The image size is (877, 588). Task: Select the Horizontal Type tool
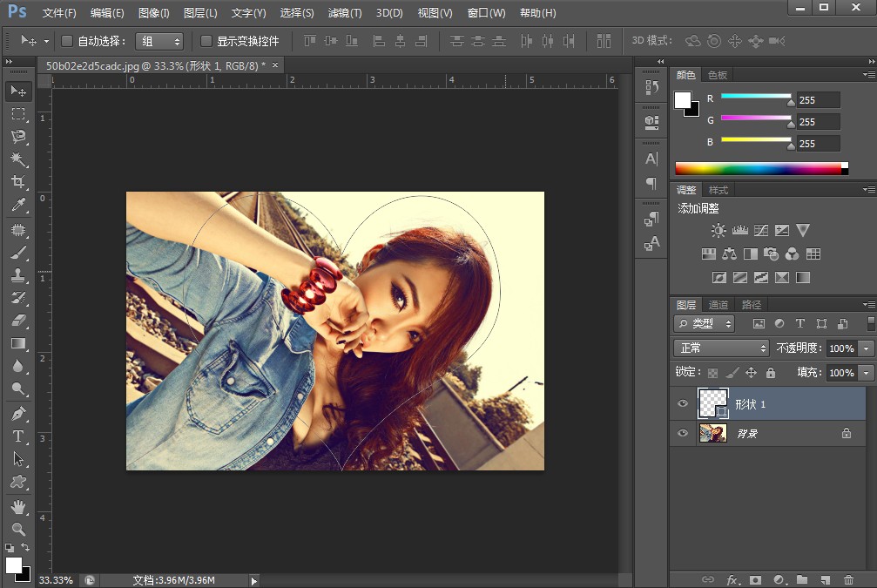tap(18, 436)
